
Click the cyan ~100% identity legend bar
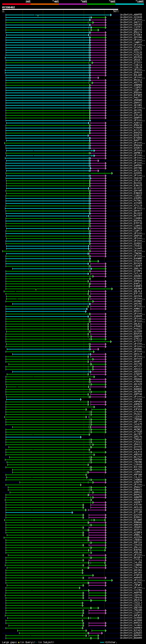[x=130, y=4]
